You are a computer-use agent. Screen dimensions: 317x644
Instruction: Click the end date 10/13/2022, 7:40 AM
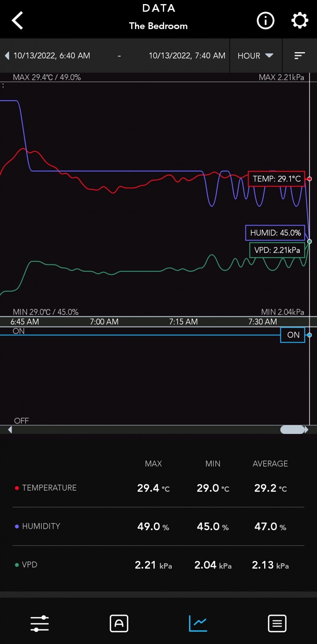[x=187, y=56]
